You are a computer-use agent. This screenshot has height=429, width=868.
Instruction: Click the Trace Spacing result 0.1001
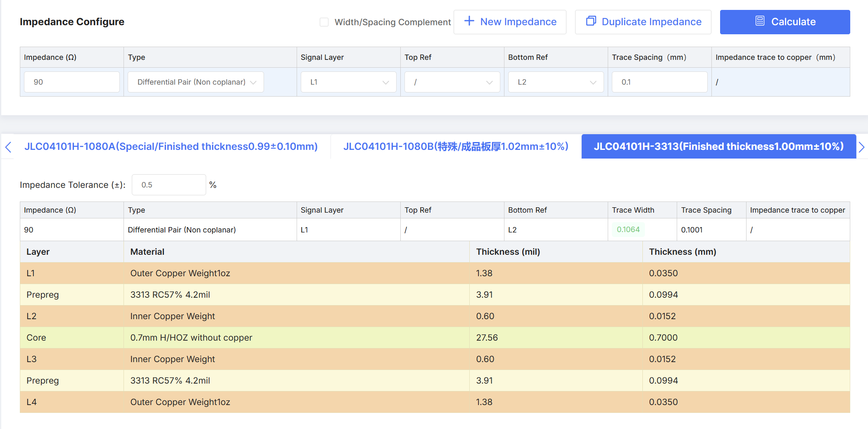692,230
